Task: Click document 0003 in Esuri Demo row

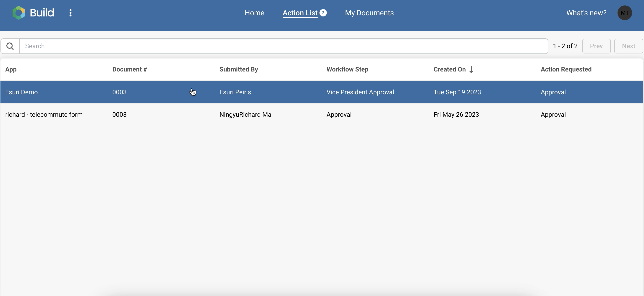Action: pyautogui.click(x=119, y=92)
